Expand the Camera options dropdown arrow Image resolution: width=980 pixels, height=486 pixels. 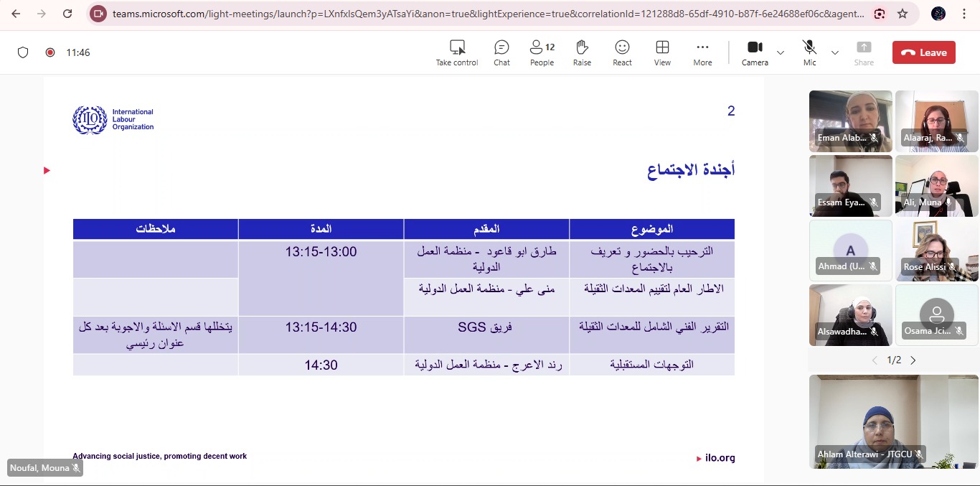(x=781, y=52)
